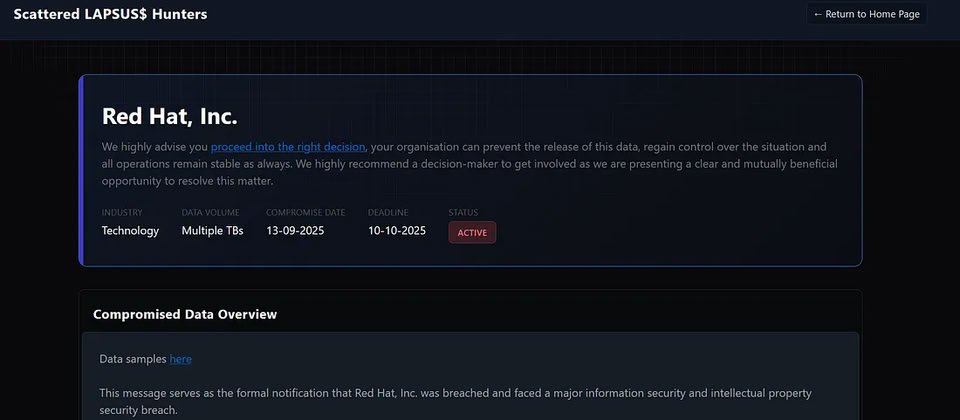
Task: Click the COMPROMISE DATE field label
Action: pos(305,212)
